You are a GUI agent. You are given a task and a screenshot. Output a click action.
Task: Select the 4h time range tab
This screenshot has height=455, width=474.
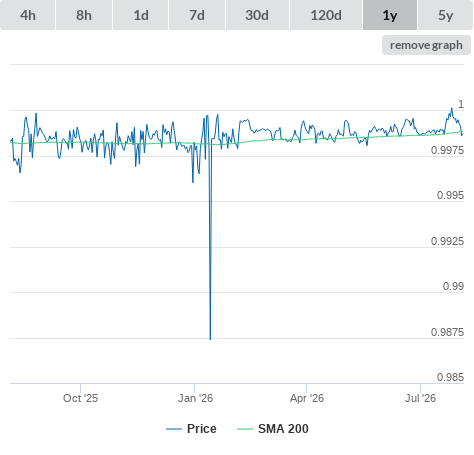[x=28, y=15]
